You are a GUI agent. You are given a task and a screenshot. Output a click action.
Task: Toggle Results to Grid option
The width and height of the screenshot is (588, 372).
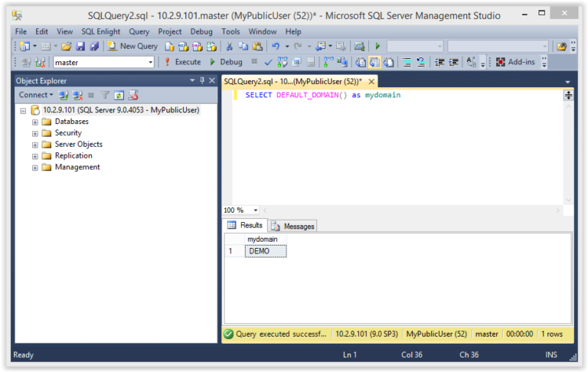[x=374, y=62]
